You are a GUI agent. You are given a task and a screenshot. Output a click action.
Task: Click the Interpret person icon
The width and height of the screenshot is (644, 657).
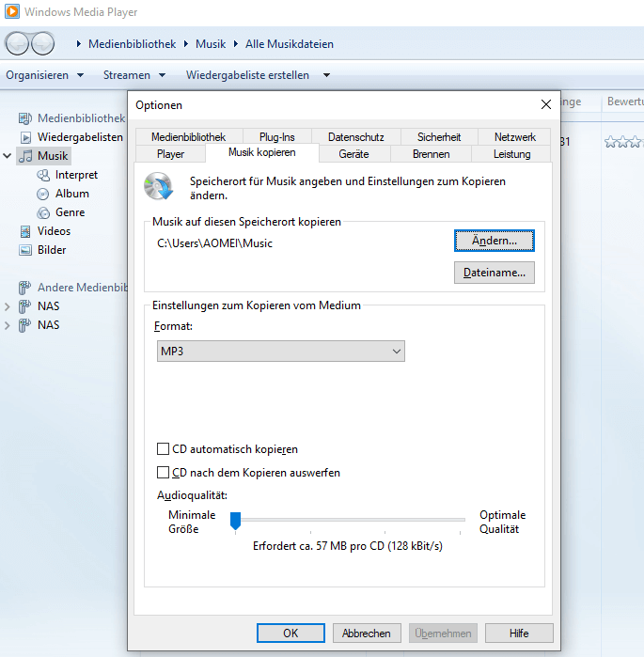pos(43,175)
